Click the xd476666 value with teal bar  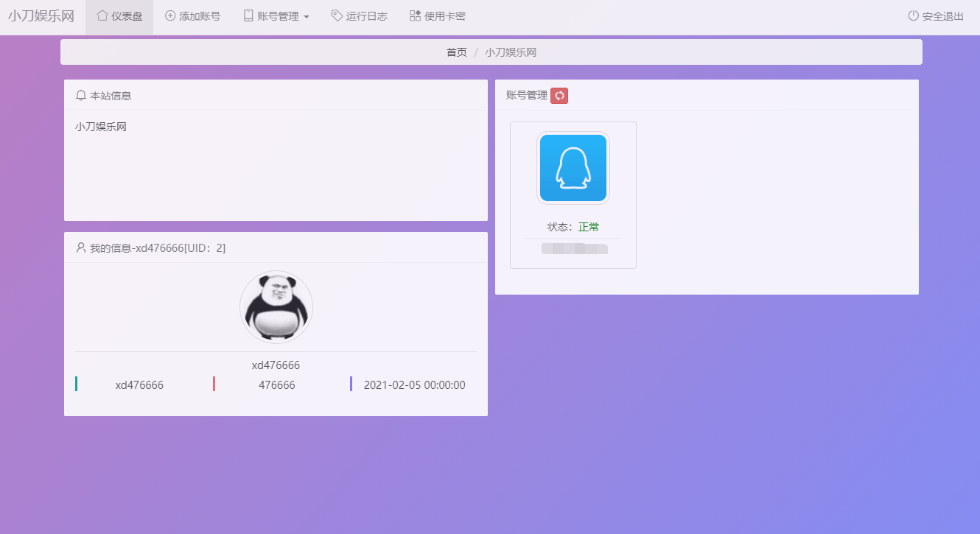tap(139, 385)
